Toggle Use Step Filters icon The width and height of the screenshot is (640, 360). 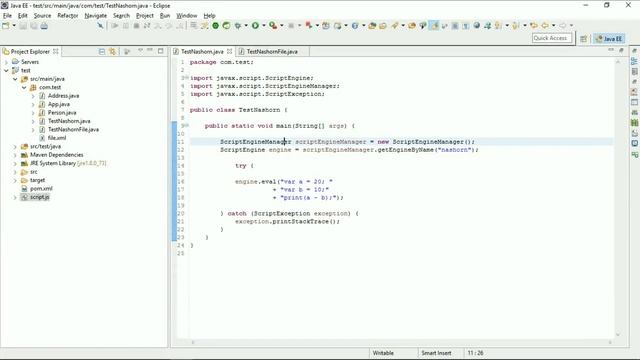[204, 26]
